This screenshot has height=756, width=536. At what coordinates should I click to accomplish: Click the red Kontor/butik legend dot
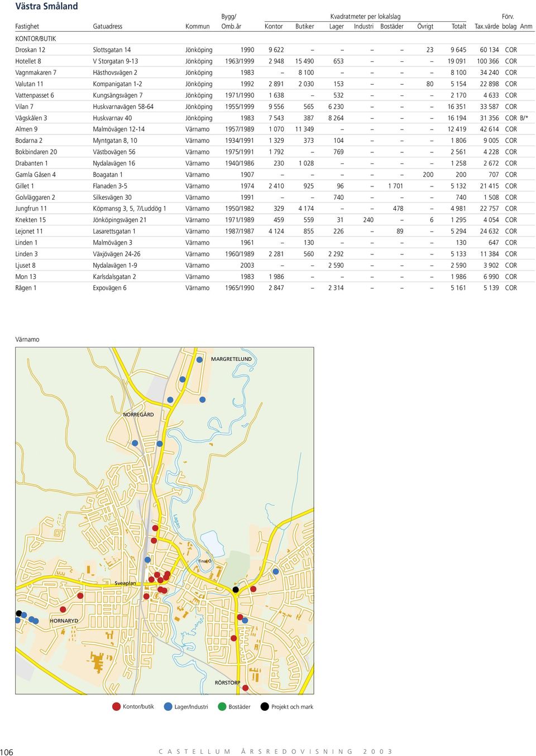tap(117, 706)
